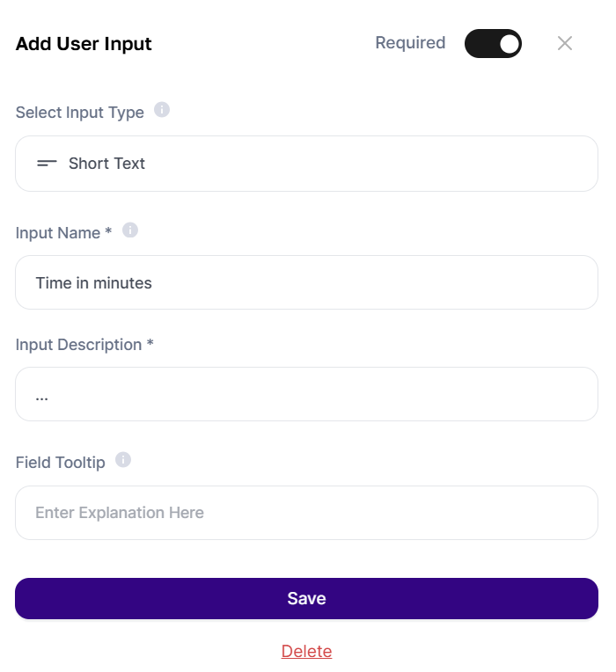Click the red Delete link

tap(306, 651)
